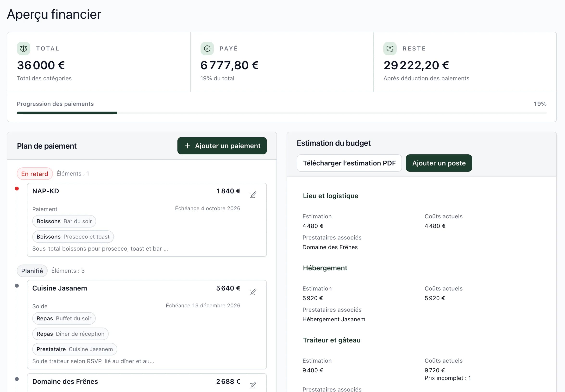The image size is (565, 392).
Task: Select the Hébergement category heading
Action: (325, 268)
